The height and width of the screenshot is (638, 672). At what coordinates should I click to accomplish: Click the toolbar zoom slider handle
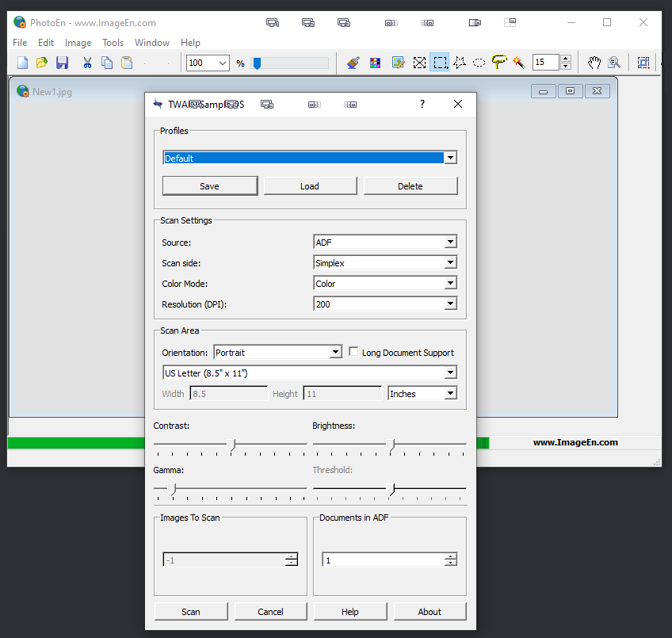pos(257,63)
